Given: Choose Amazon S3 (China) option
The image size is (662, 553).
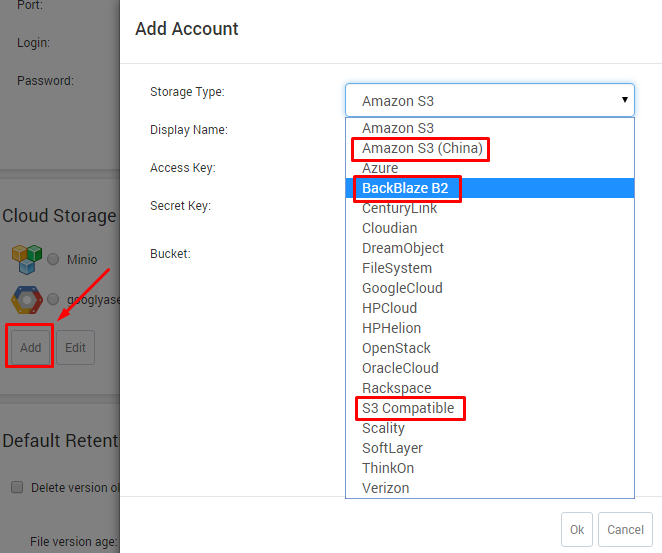Looking at the screenshot, I should 422,148.
